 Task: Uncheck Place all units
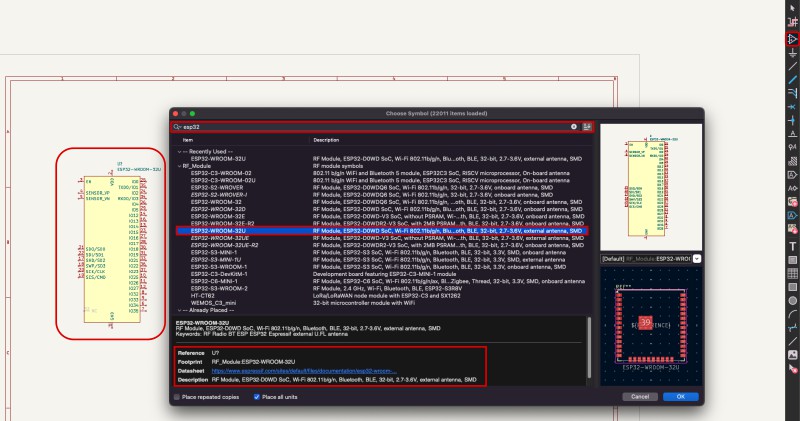pos(257,397)
